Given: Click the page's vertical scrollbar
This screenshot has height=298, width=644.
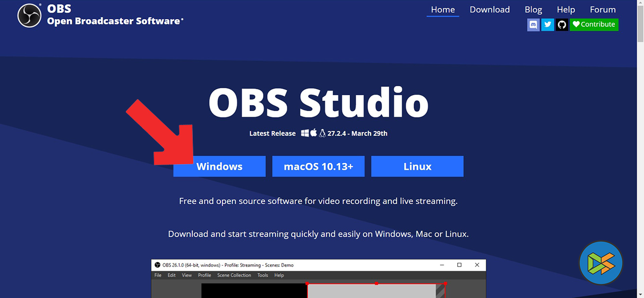Looking at the screenshot, I should coord(640,149).
